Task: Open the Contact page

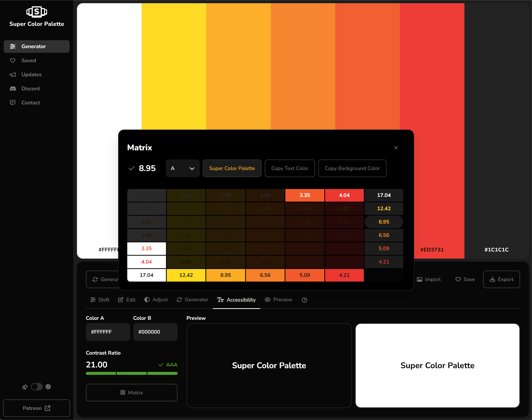Action: (37, 103)
